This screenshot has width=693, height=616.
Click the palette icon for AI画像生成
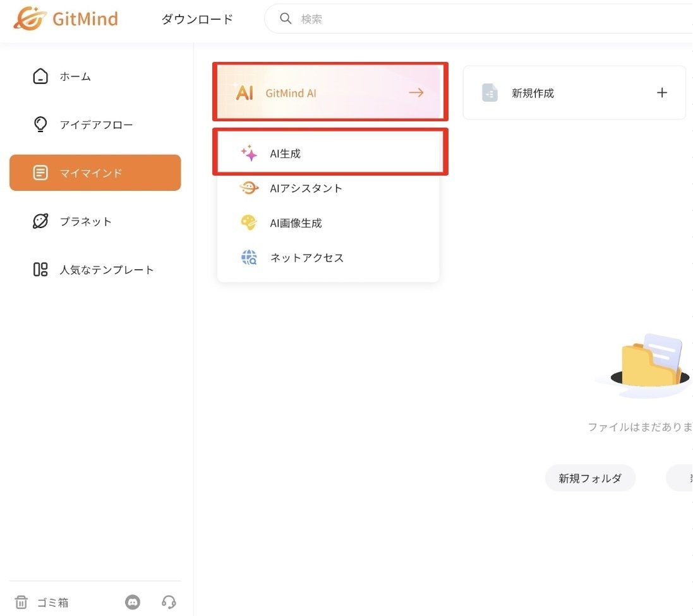[x=249, y=222]
